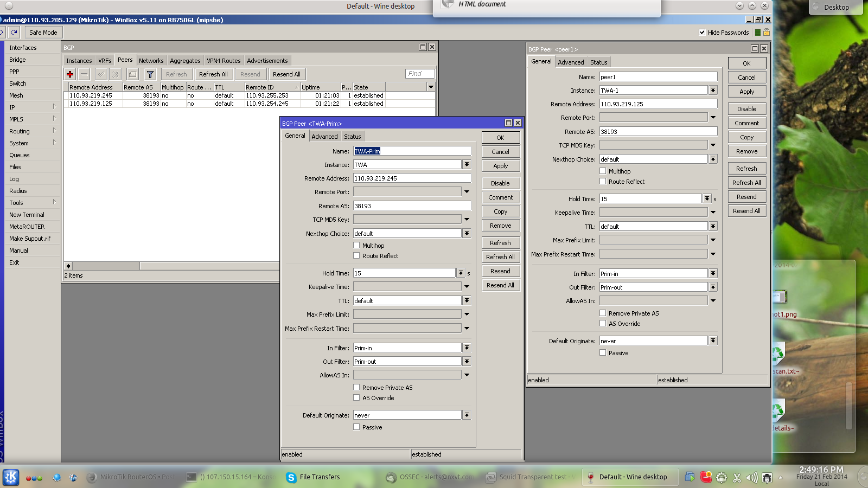The width and height of the screenshot is (868, 488).
Task: Enable Passive checkbox in peer1 window
Action: 603,353
